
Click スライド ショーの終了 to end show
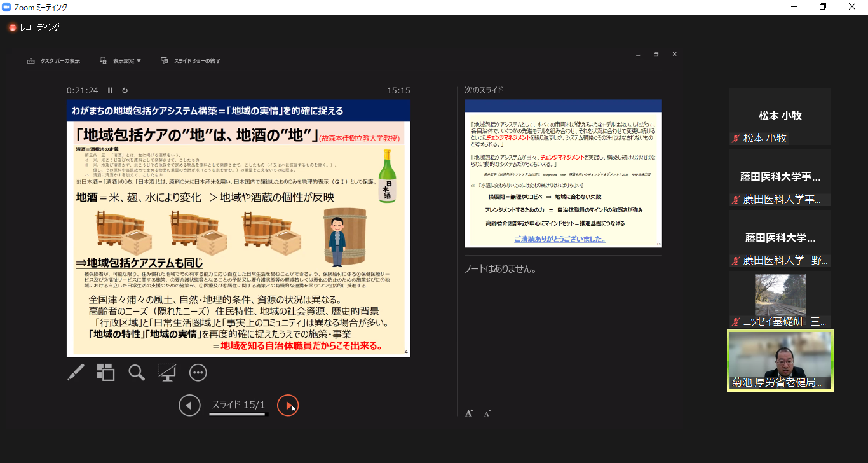pos(191,61)
